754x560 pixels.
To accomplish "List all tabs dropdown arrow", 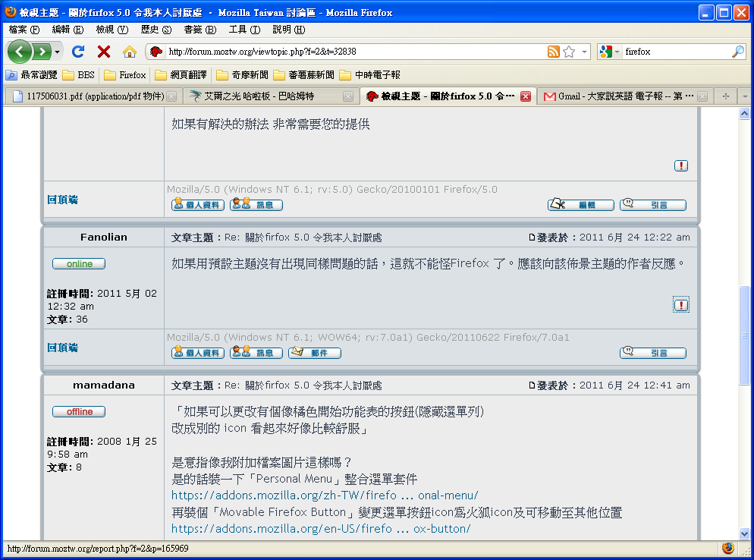I will tap(745, 96).
